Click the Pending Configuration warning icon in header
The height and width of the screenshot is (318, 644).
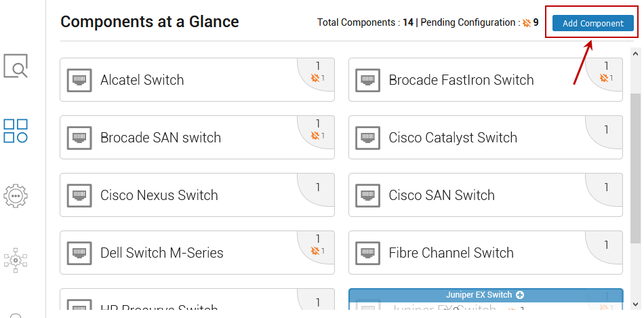point(527,23)
